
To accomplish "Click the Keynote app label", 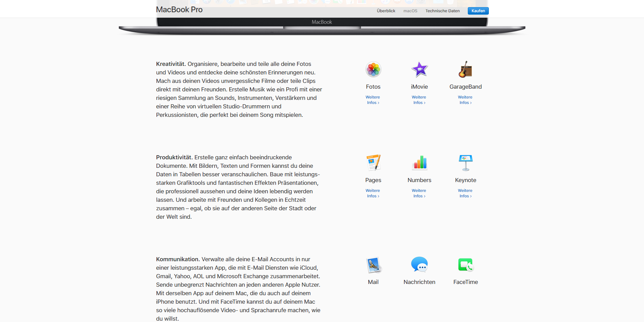I will pyautogui.click(x=465, y=180).
